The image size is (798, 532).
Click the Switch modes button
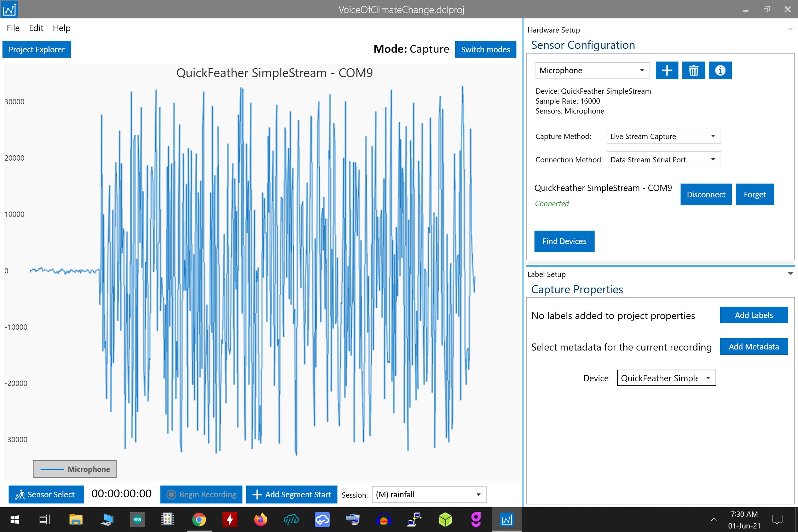point(485,49)
